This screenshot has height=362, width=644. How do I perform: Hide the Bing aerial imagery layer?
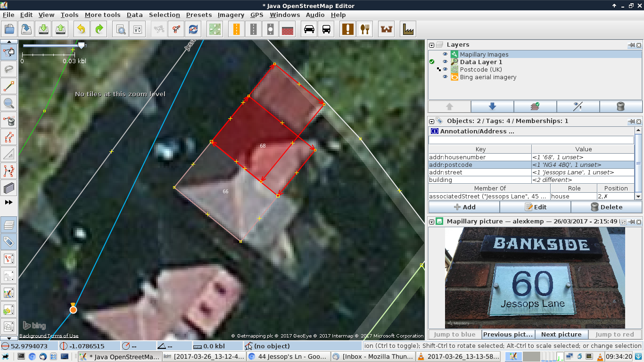tap(445, 77)
